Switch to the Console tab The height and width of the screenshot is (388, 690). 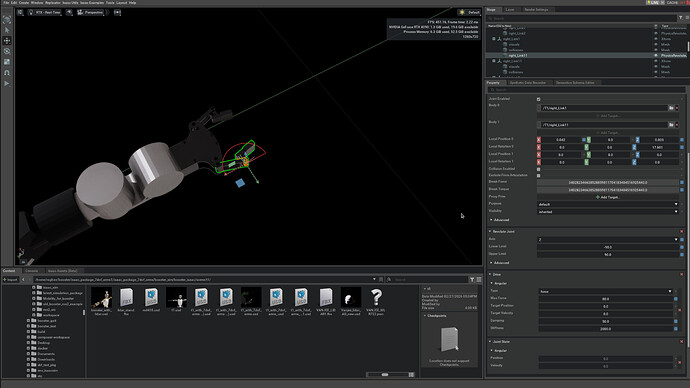(31, 271)
